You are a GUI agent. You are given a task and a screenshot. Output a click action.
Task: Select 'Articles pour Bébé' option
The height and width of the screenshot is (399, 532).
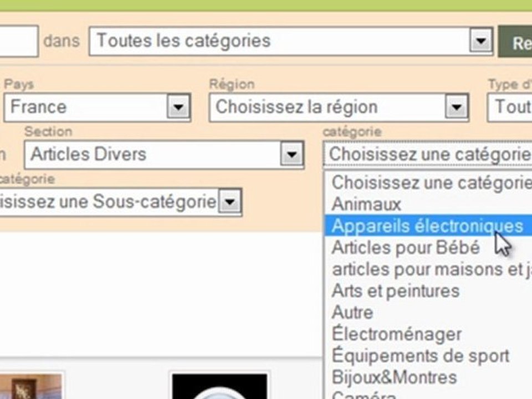tap(428, 247)
